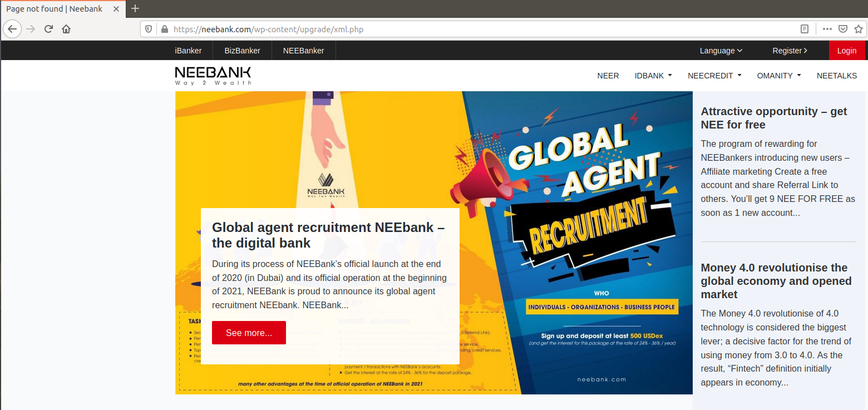Click the red 'See more...' button
This screenshot has width=868, height=410.
[x=249, y=333]
